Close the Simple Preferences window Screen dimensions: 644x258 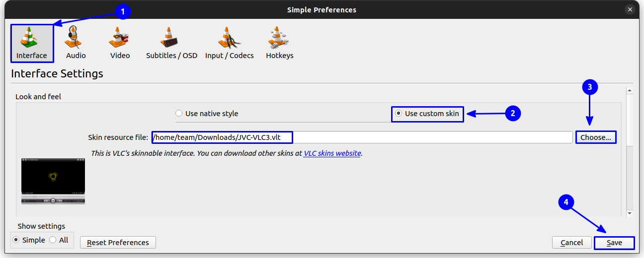point(630,9)
